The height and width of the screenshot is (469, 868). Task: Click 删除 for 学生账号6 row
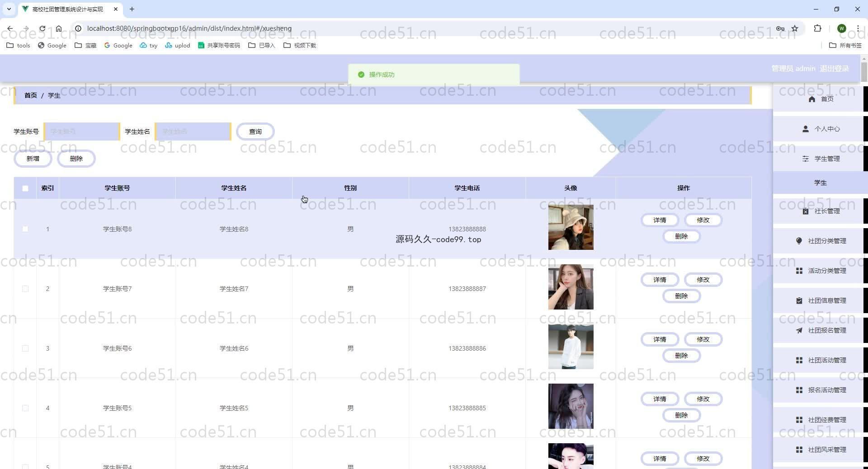(x=681, y=356)
